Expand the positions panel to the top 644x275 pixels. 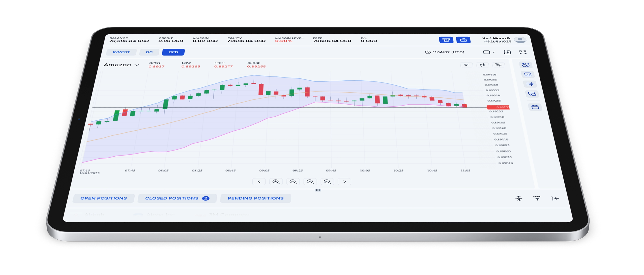(537, 198)
